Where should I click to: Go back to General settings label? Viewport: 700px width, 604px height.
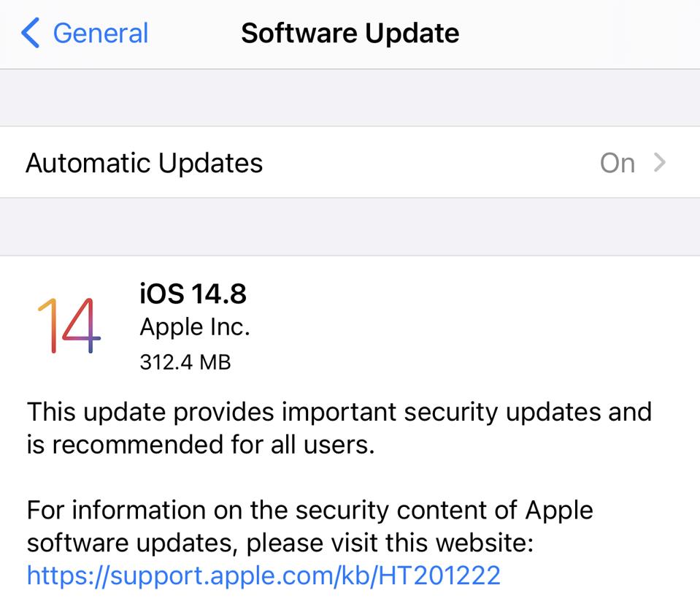pos(100,34)
